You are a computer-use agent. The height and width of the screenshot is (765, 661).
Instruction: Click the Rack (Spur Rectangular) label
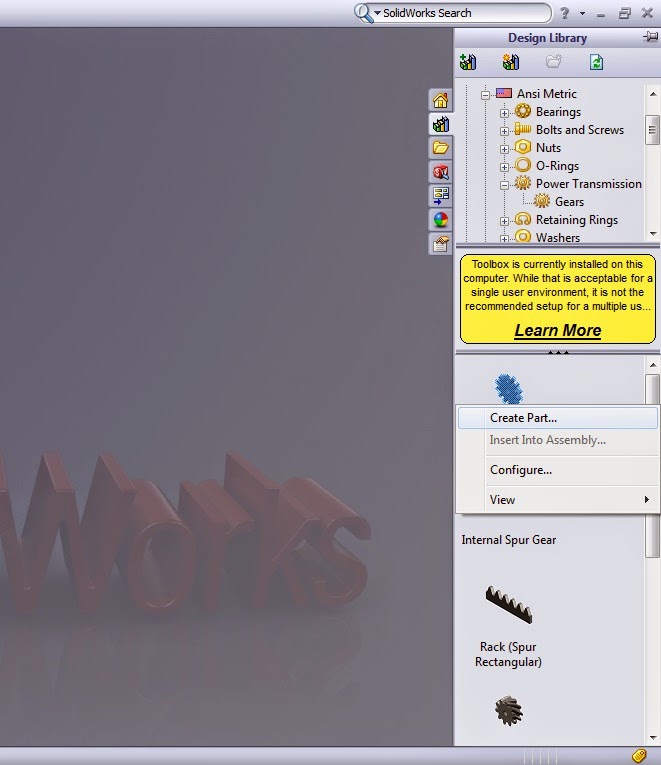pos(508,654)
